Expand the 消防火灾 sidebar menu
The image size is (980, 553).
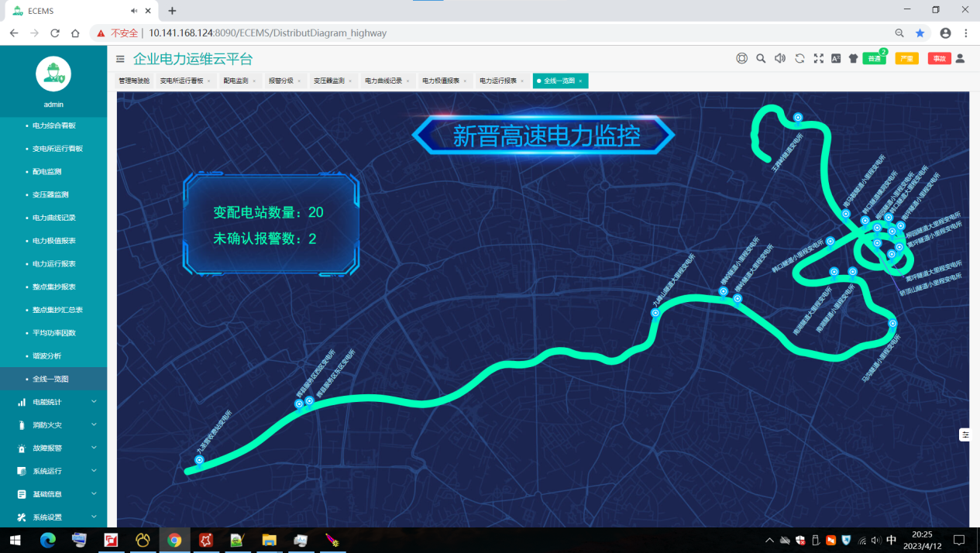pos(53,425)
